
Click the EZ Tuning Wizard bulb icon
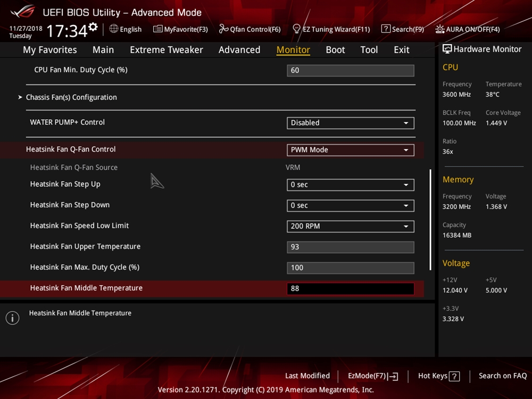pos(296,29)
